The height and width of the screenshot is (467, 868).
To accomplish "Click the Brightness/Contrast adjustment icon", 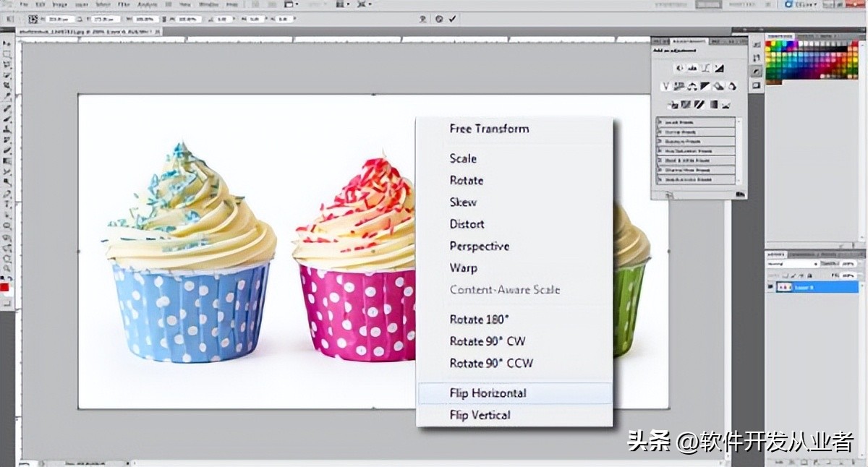I will (678, 68).
